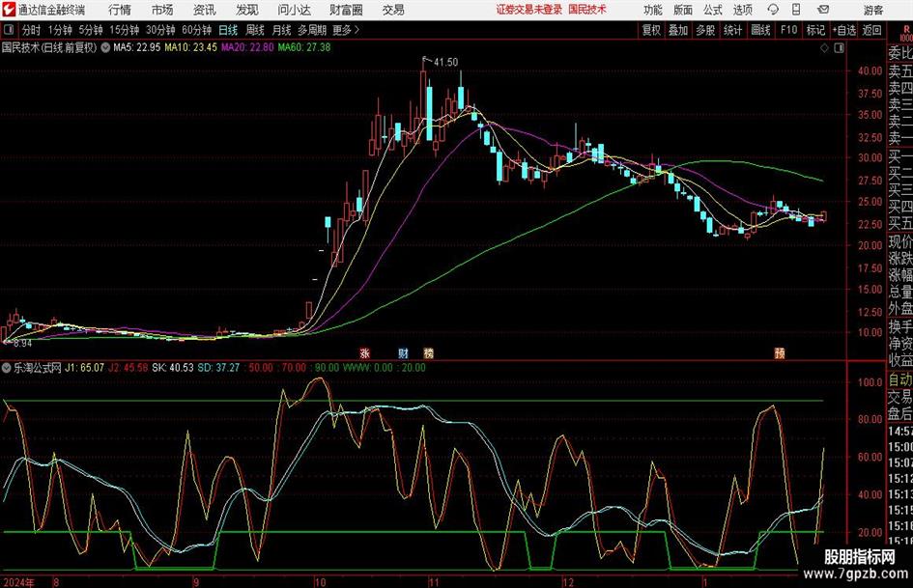
Task: Click the SK: 40.53 indicator value
Action: point(173,368)
